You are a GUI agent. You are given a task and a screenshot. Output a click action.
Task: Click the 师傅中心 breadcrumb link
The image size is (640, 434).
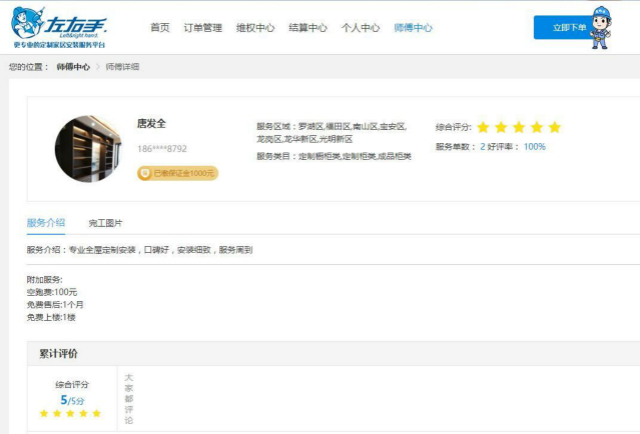point(73,67)
